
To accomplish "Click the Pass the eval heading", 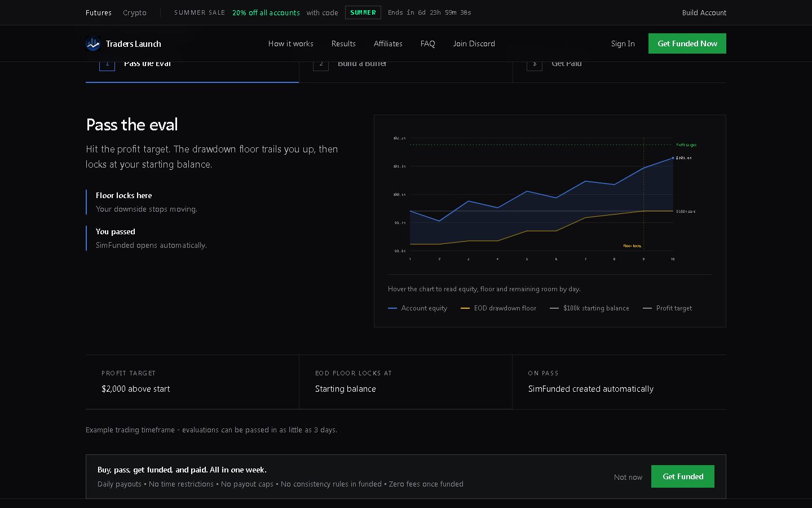I will (x=132, y=124).
